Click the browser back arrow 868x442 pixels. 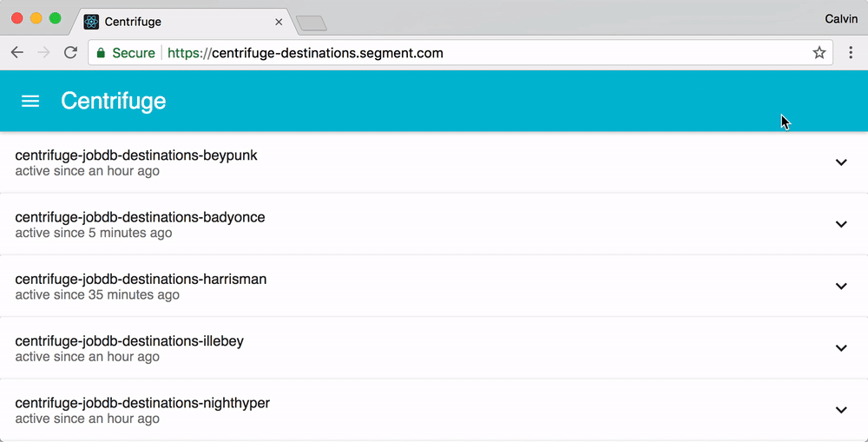[x=17, y=53]
